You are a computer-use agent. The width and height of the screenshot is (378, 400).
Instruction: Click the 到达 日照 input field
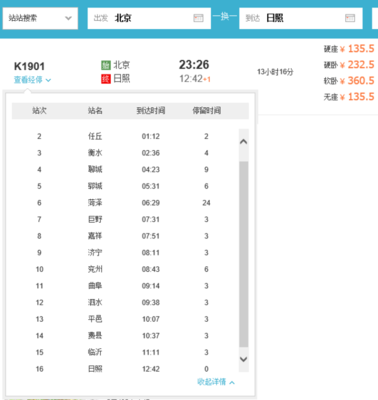pos(301,18)
